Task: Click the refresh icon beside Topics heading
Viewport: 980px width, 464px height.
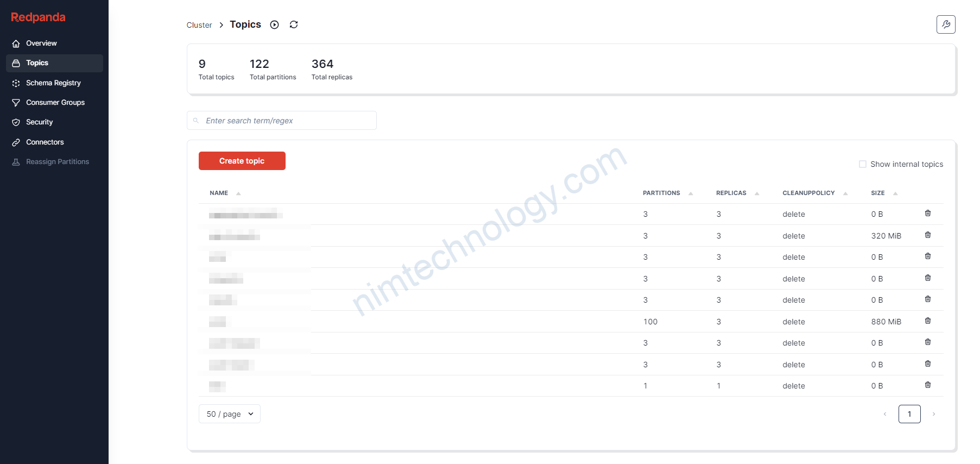Action: (x=294, y=24)
